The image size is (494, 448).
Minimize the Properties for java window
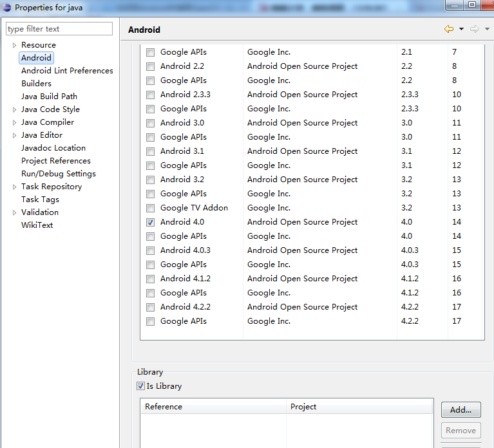tap(454, 5)
